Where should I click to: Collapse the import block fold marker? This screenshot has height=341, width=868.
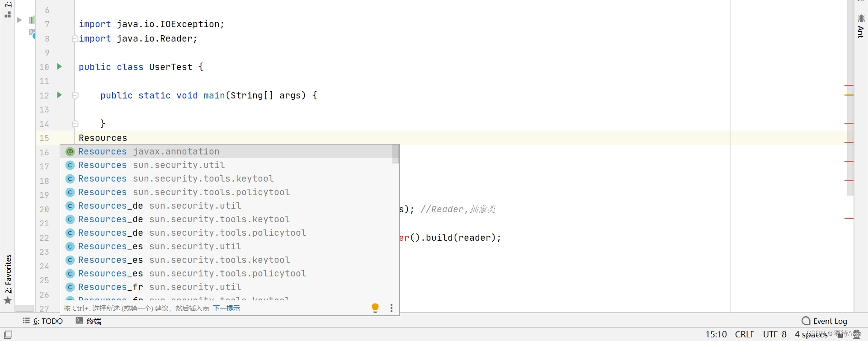coord(75,39)
